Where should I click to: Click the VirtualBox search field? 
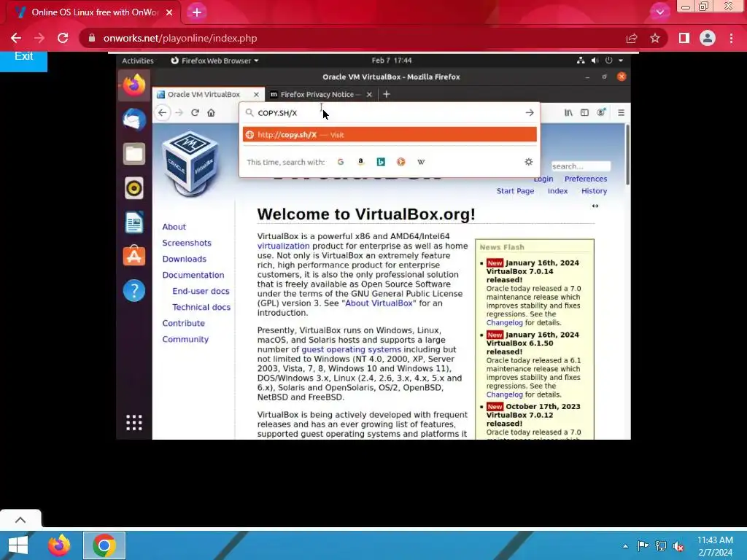pos(581,166)
